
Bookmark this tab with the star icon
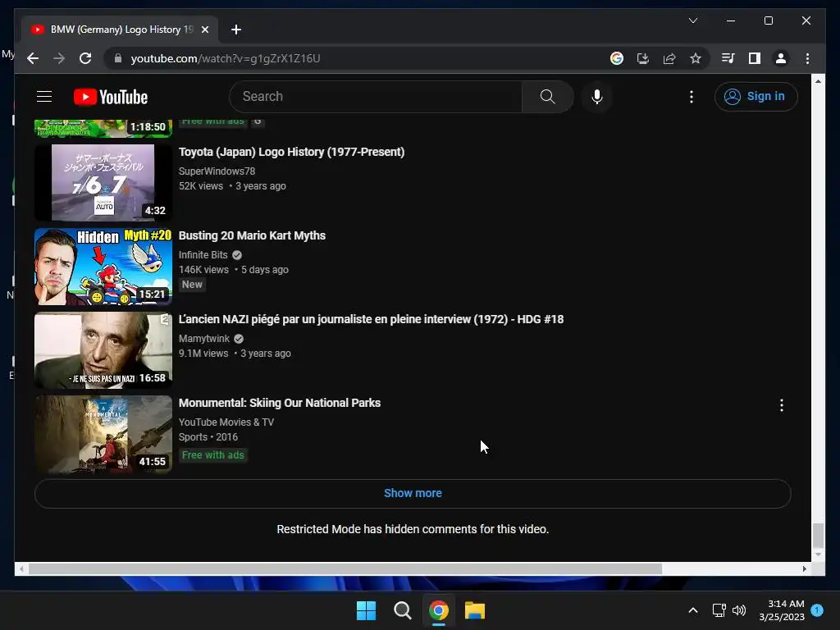pos(696,58)
